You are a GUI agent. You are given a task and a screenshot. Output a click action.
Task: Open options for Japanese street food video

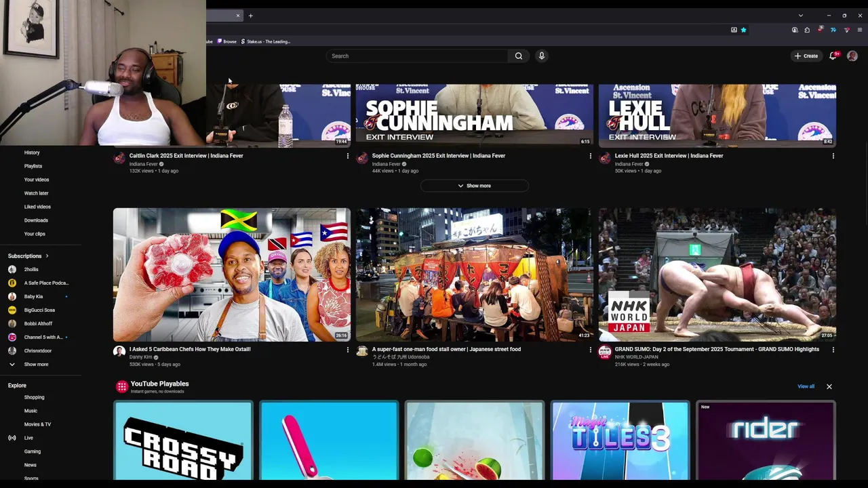[591, 350]
